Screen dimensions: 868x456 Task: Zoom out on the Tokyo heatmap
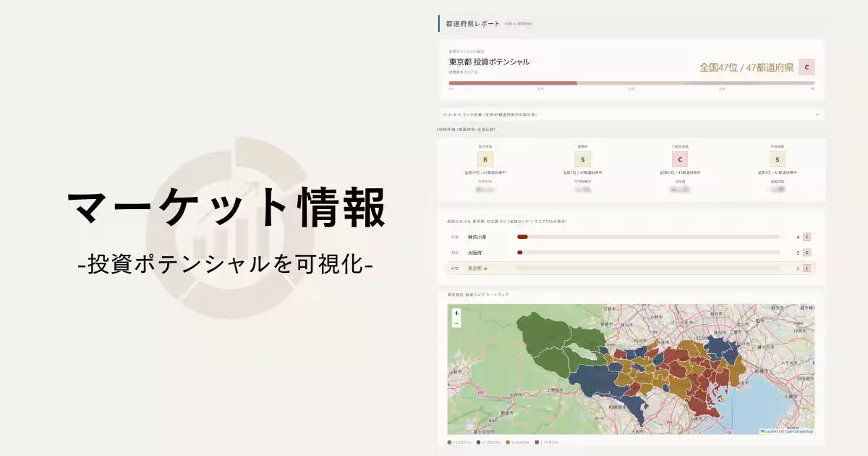point(456,323)
